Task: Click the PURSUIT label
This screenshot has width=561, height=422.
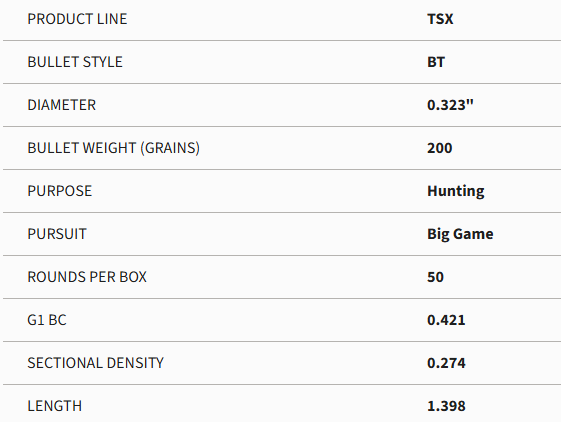Action: click(x=57, y=234)
